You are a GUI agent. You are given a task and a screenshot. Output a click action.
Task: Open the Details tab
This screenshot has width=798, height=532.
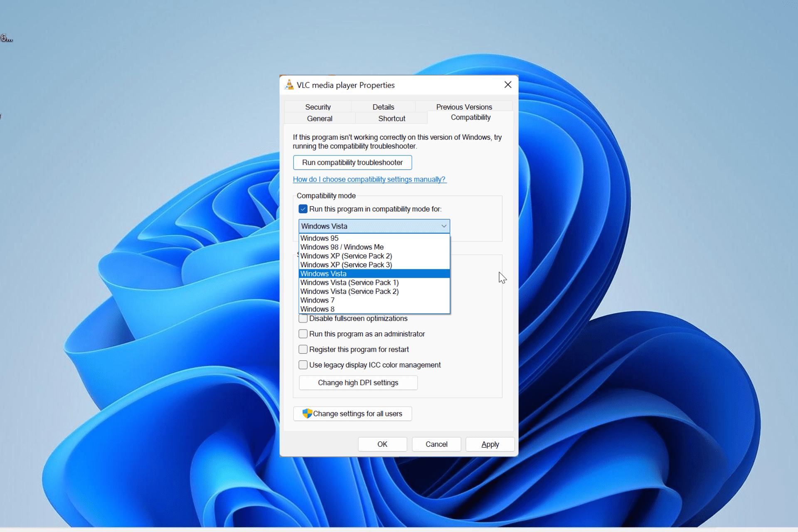tap(383, 107)
